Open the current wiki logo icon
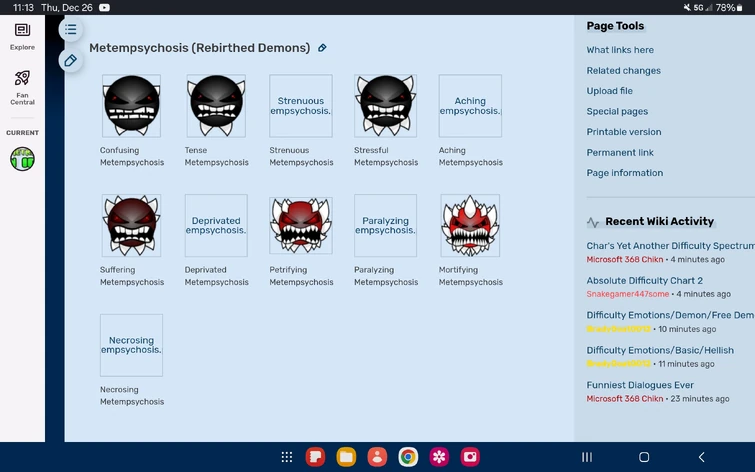 (x=22, y=159)
